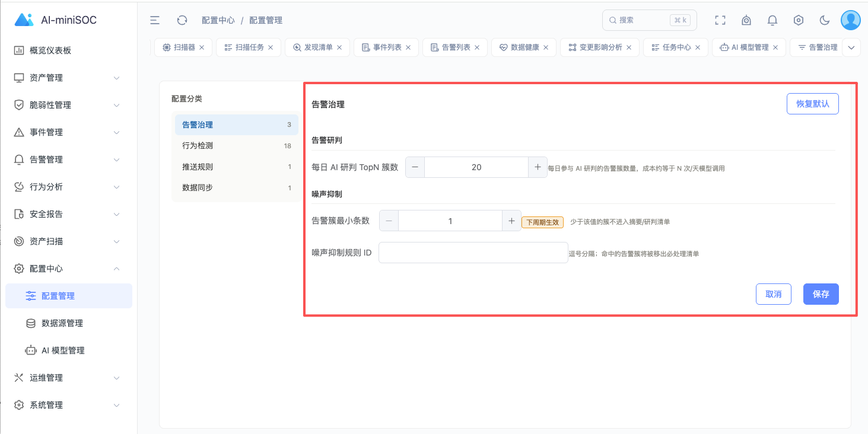
Task: Expand the 事件管理 sidebar menu
Action: pos(69,132)
